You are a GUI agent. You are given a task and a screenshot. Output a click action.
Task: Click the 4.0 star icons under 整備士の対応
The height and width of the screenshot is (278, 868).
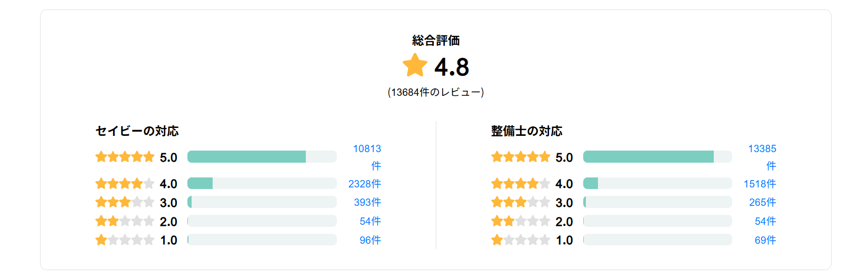click(520, 184)
